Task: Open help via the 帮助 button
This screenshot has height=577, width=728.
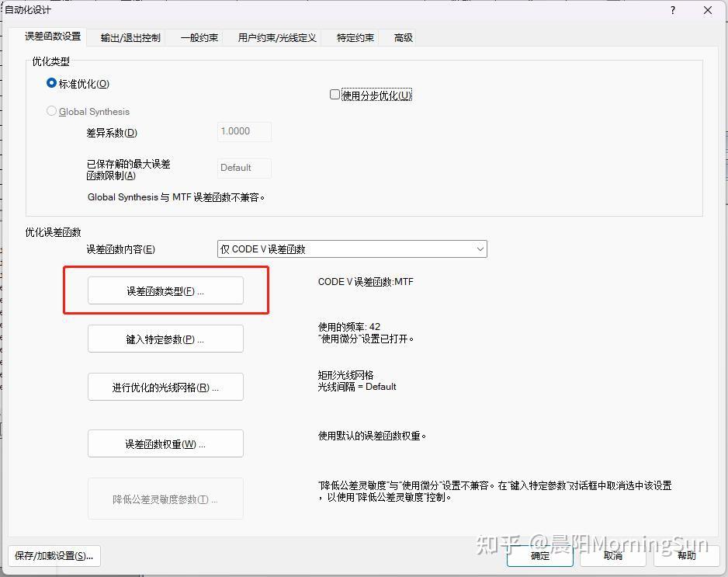Action: (x=687, y=556)
